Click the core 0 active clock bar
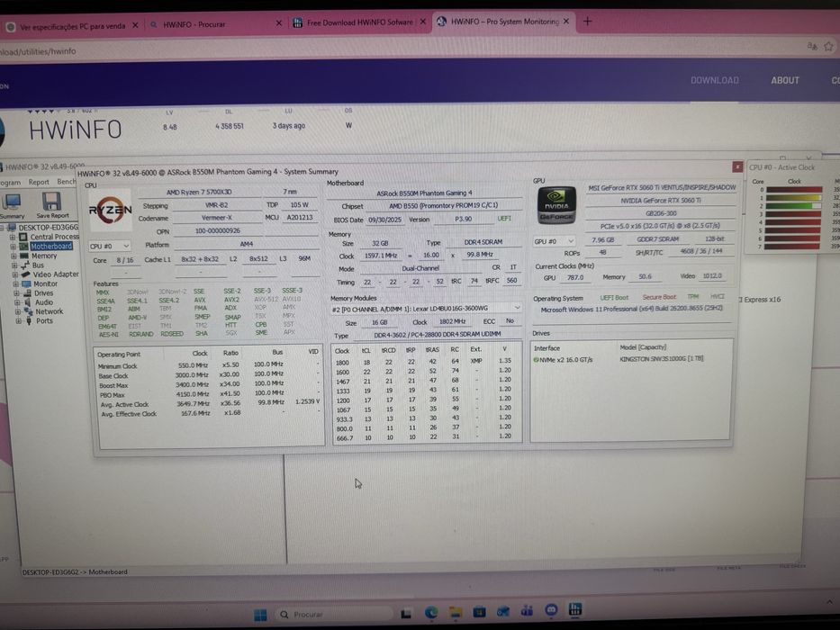Screen dimensions: 840x630 click(x=794, y=190)
